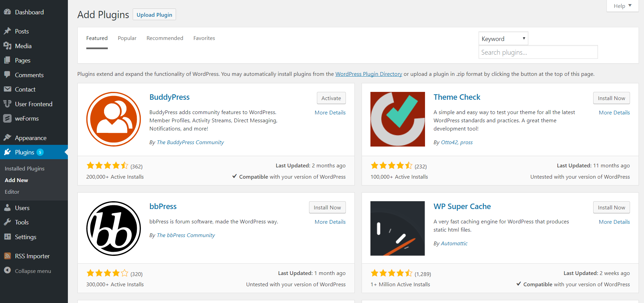
Task: Open the Posts menu item
Action: [x=34, y=31]
